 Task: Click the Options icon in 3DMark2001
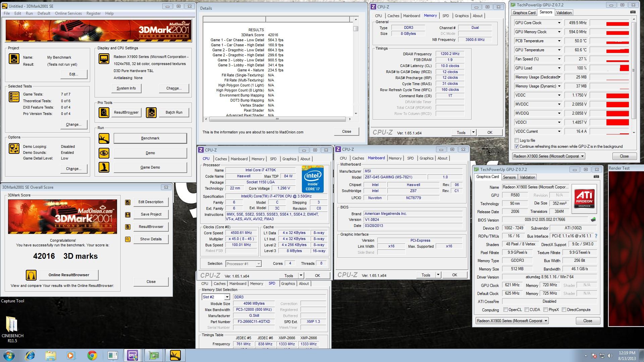pyautogui.click(x=14, y=148)
